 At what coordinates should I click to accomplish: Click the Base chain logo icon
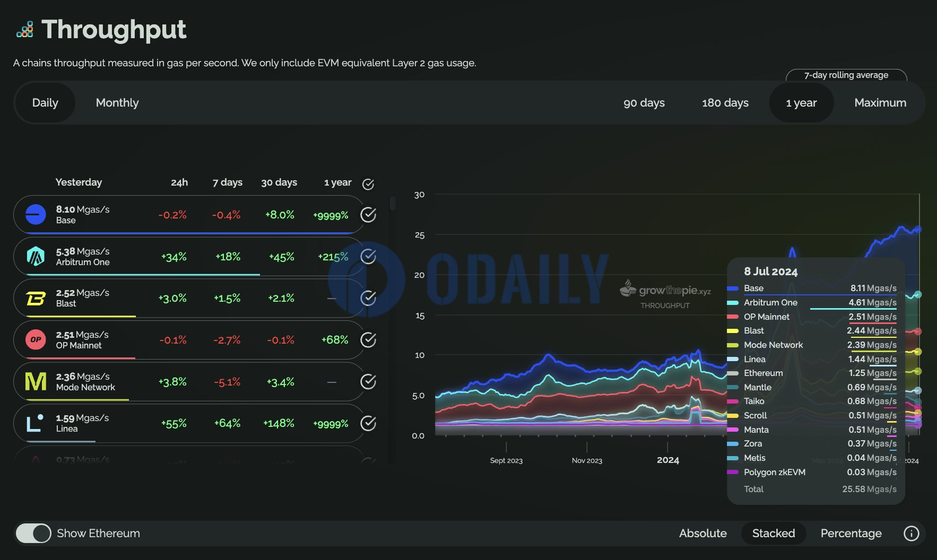(x=36, y=215)
